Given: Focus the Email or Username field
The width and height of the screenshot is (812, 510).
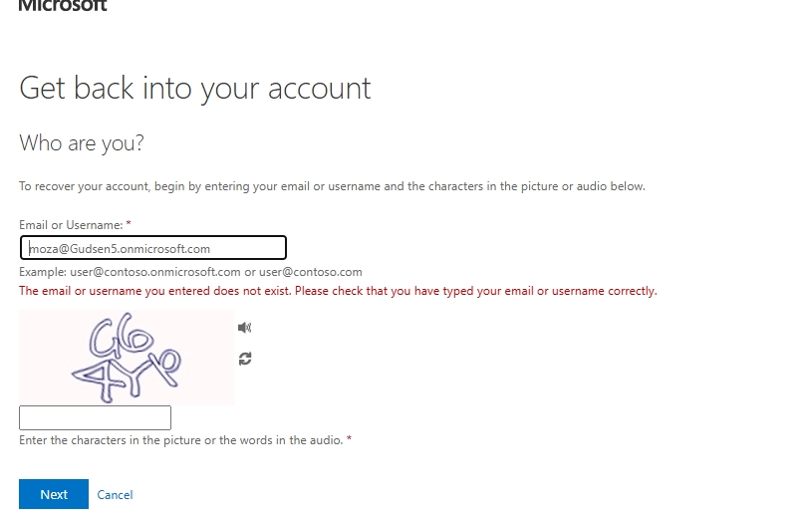Looking at the screenshot, I should click(x=153, y=248).
